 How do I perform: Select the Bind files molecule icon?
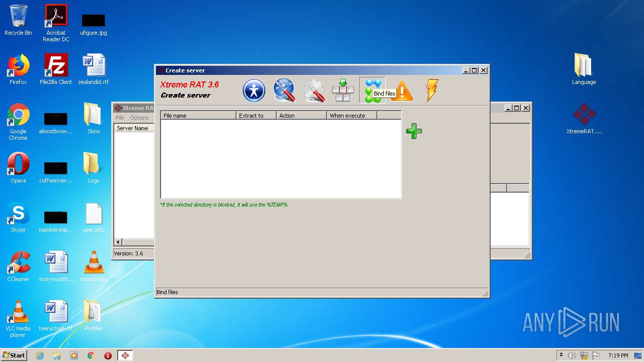[x=372, y=90]
